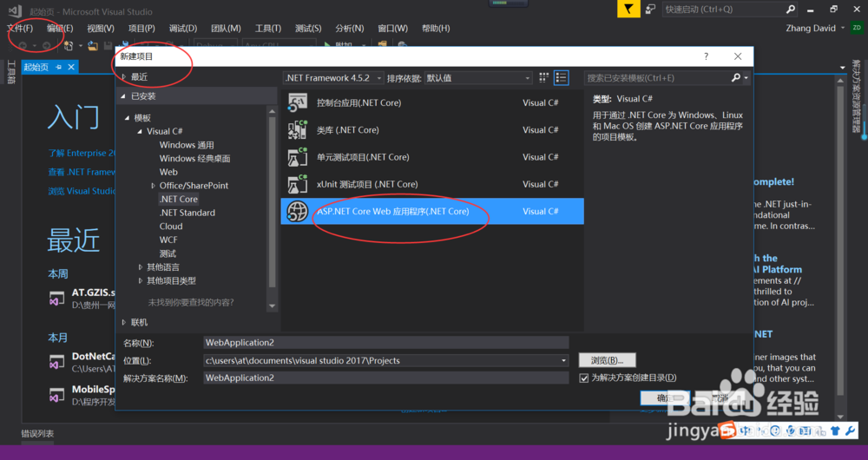Viewport: 868px width, 460px height.
Task: Switch template list to medium list view
Action: (x=562, y=78)
